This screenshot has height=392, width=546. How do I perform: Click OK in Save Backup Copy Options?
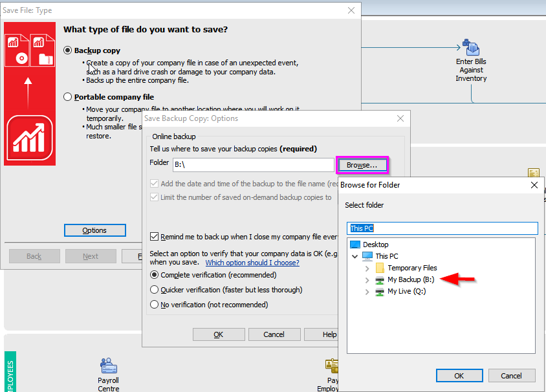pos(218,334)
